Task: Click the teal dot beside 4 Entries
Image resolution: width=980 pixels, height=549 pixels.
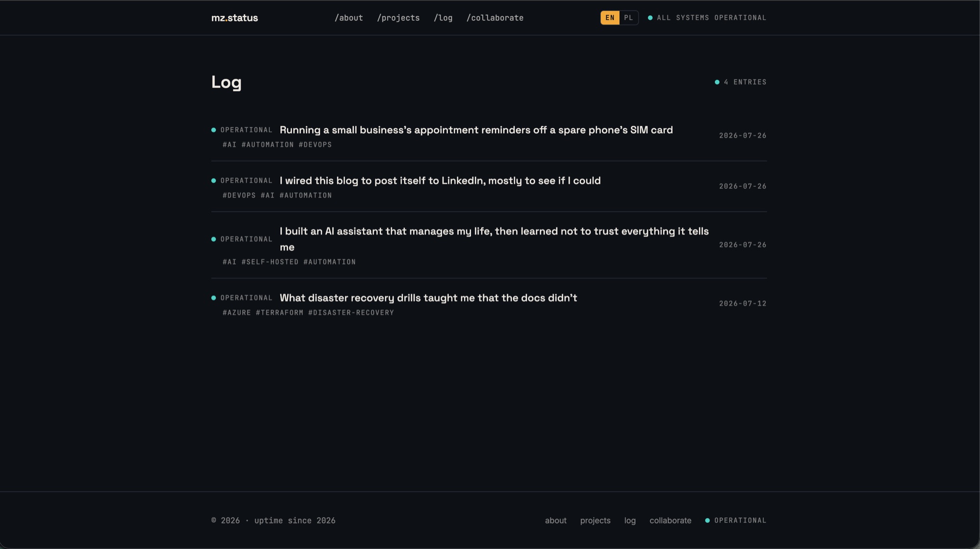Action: pos(717,82)
